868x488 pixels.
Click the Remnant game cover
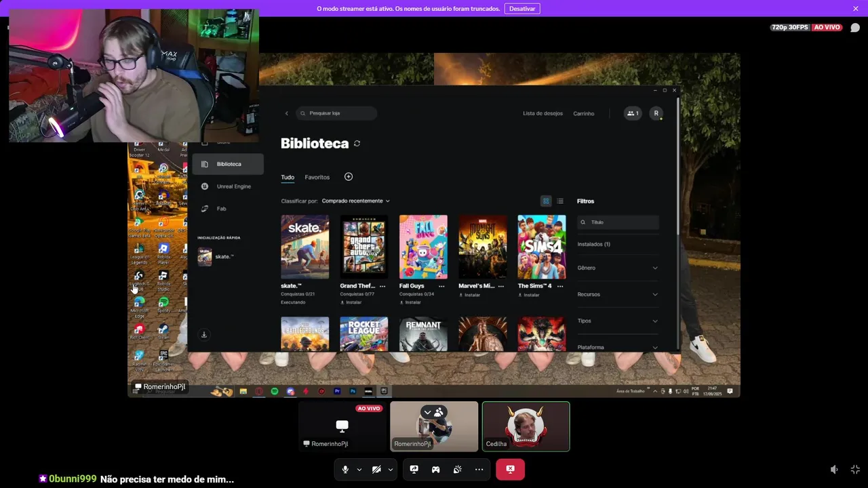click(423, 334)
